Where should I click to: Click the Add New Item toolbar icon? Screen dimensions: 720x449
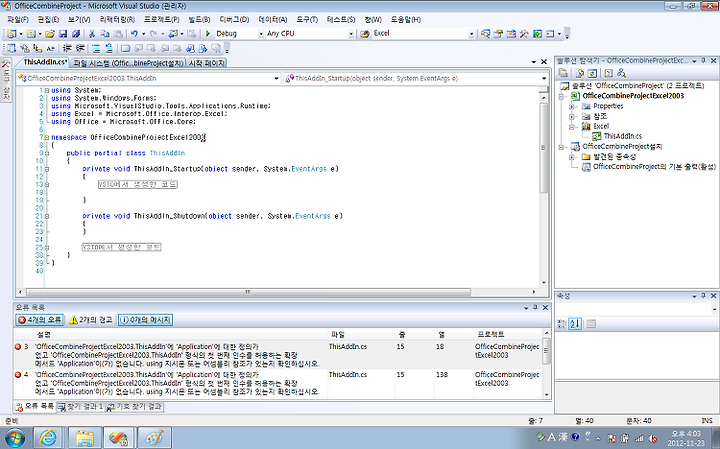click(x=31, y=34)
